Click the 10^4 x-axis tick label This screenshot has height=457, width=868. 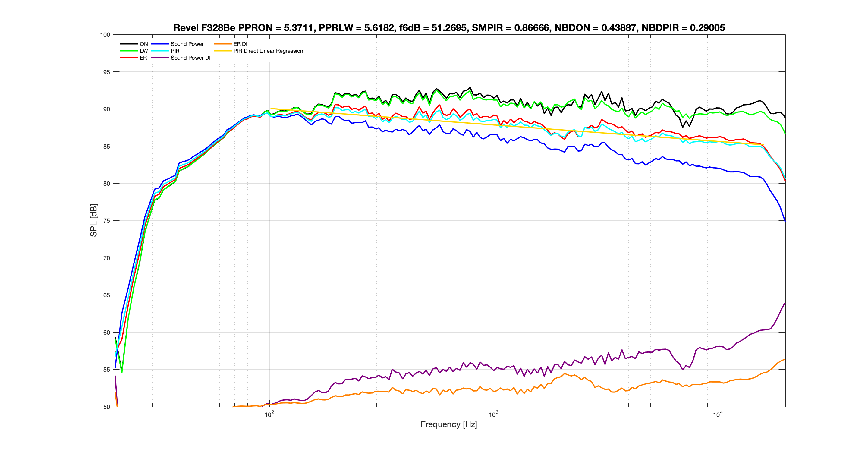(718, 414)
